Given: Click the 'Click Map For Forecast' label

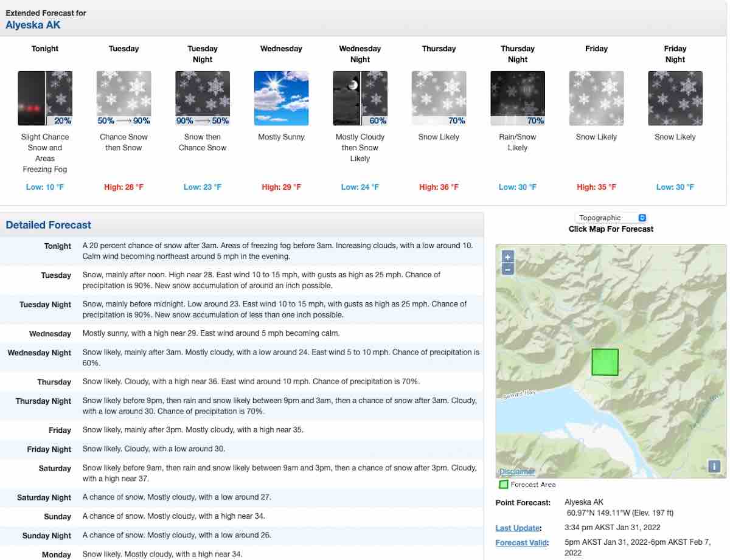Looking at the screenshot, I should pyautogui.click(x=611, y=229).
